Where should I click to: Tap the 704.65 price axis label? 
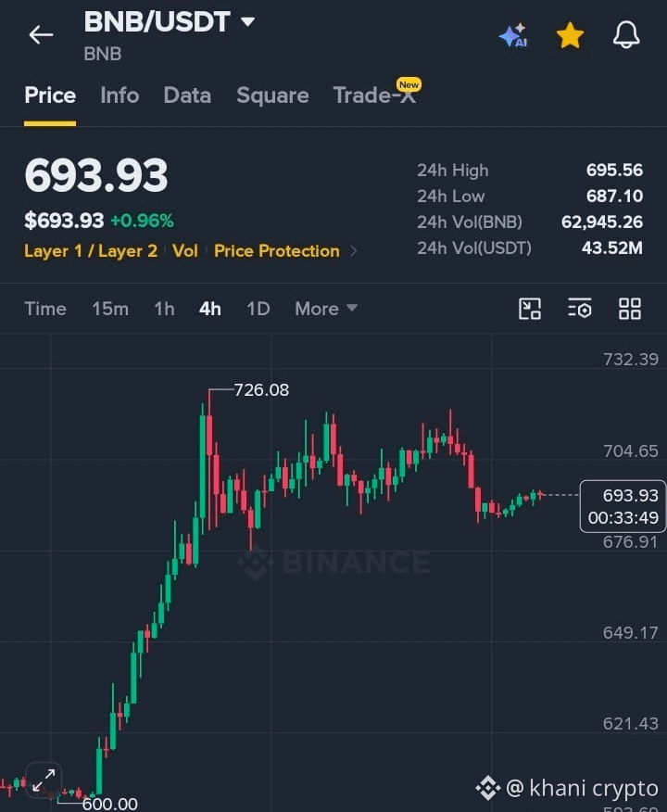[631, 451]
